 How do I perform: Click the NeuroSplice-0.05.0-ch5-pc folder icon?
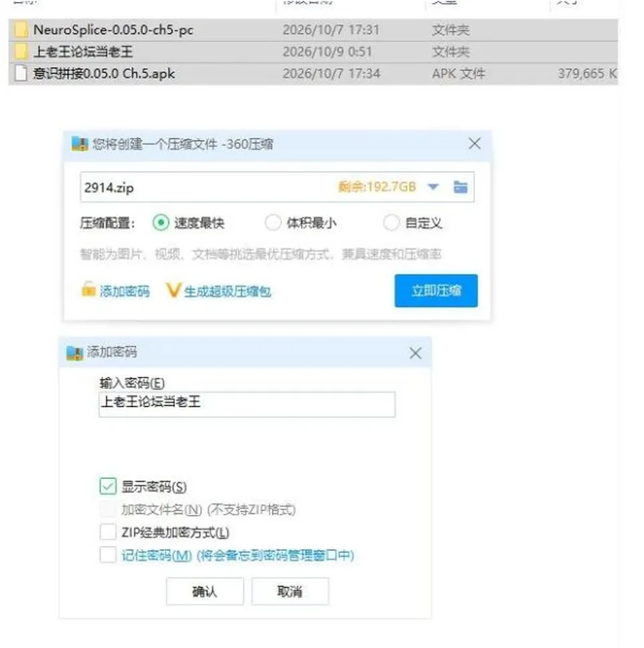point(21,30)
